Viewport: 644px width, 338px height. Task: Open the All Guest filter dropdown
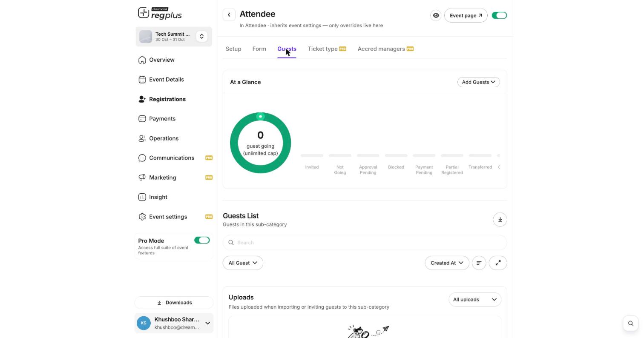click(243, 263)
